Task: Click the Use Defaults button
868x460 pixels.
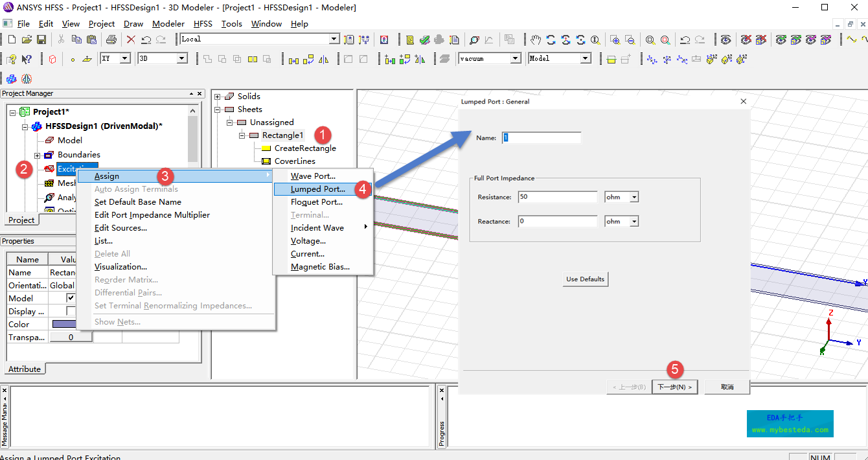Action: click(x=586, y=279)
